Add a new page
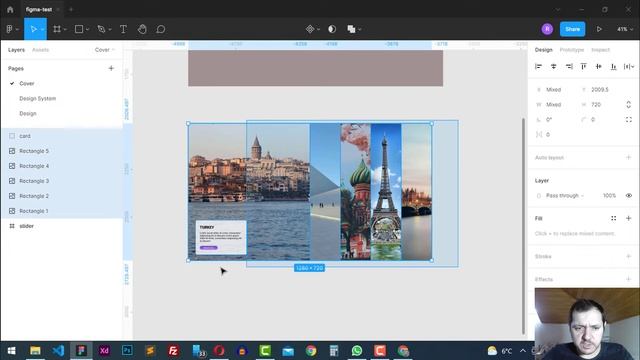The image size is (640, 360). click(111, 68)
